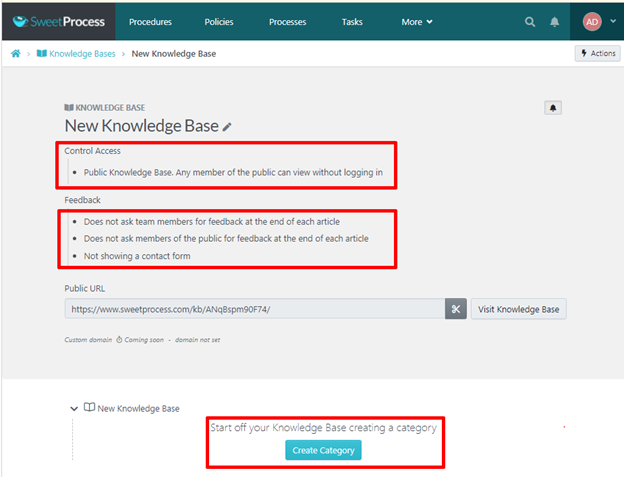624x477 pixels.
Task: Toggle the knowledge base notification bell button
Action: pyautogui.click(x=553, y=108)
